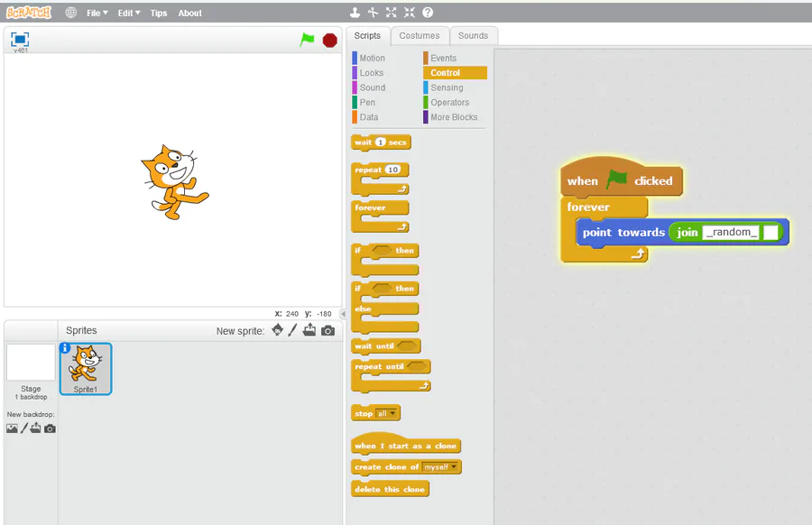Click the green flag to start

(x=307, y=40)
